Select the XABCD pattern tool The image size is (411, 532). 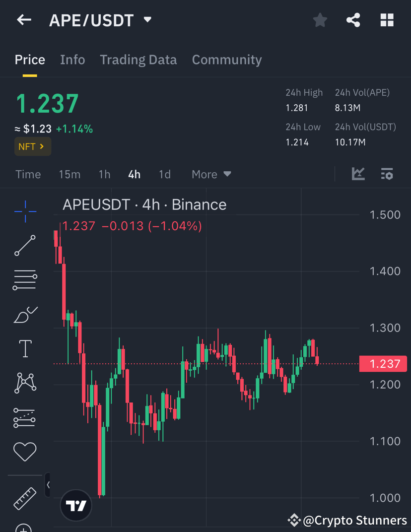pyautogui.click(x=25, y=383)
